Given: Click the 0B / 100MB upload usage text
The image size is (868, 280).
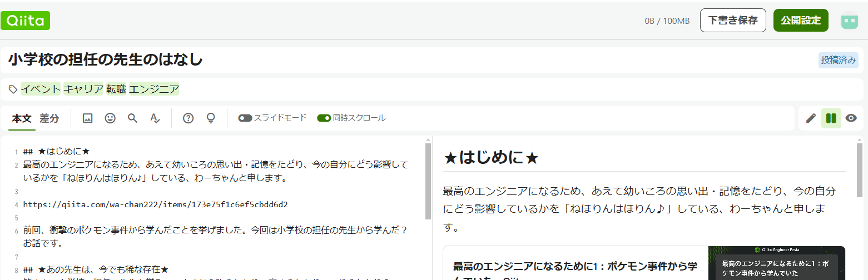Looking at the screenshot, I should point(667,21).
